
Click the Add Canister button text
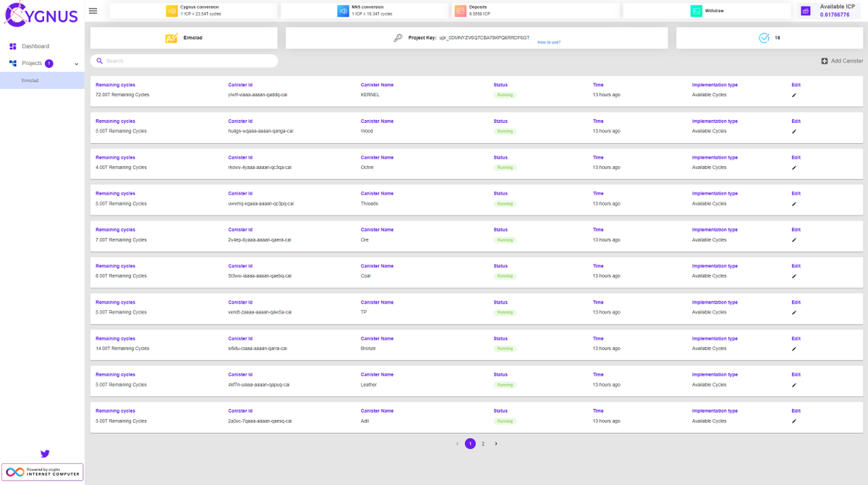point(847,61)
